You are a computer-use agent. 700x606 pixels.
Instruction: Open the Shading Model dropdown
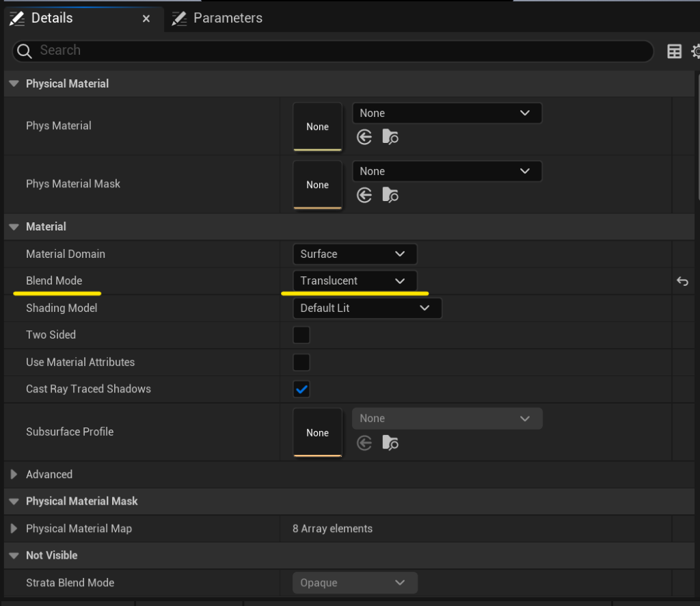(x=367, y=308)
